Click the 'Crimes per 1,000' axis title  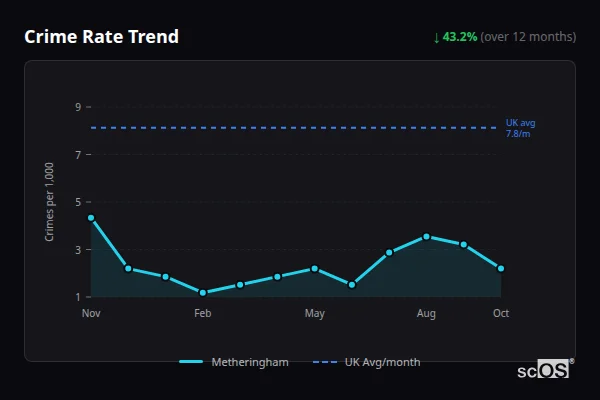coord(49,202)
